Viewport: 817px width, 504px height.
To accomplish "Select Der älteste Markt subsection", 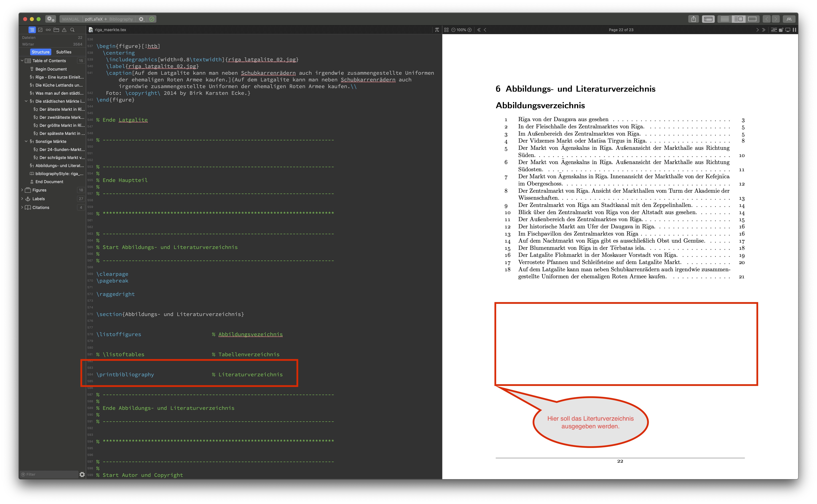I will point(59,109).
